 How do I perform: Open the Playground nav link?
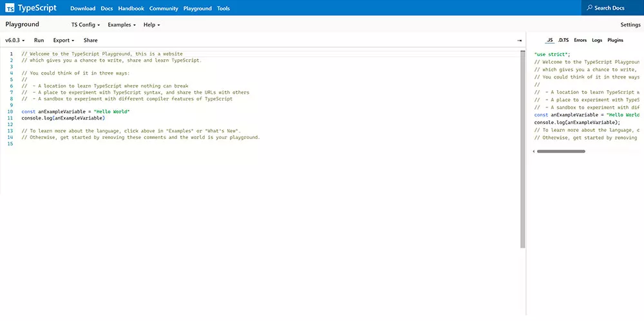coord(198,8)
